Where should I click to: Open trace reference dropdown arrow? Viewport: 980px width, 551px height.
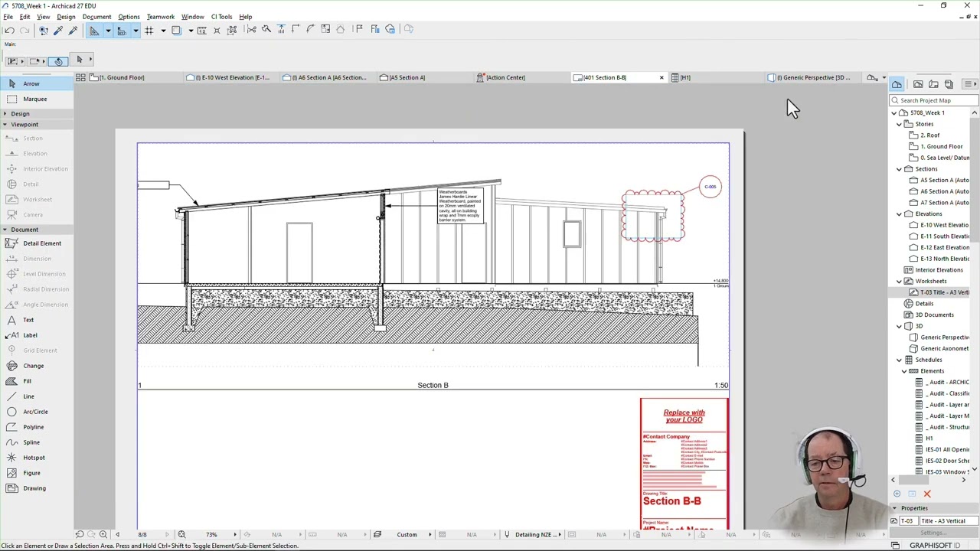pyautogui.click(x=191, y=31)
